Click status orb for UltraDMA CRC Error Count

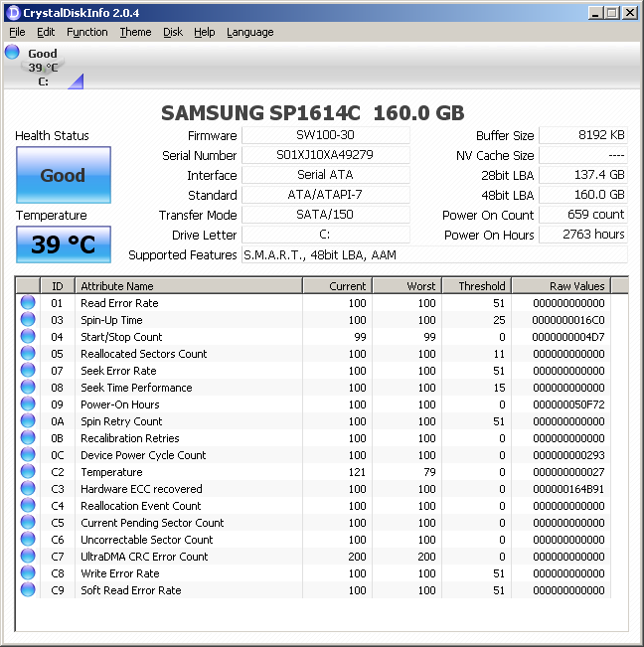click(28, 557)
